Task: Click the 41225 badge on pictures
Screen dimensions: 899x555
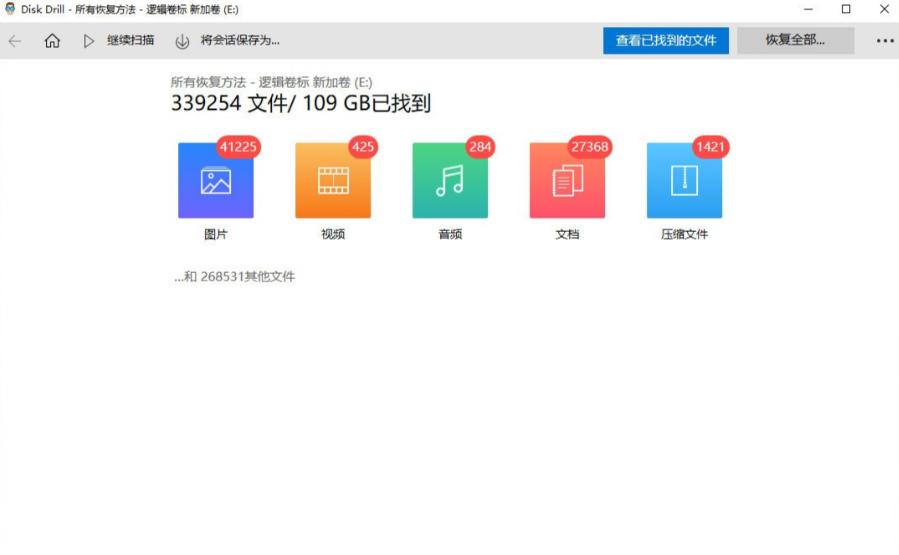Action: click(x=238, y=147)
